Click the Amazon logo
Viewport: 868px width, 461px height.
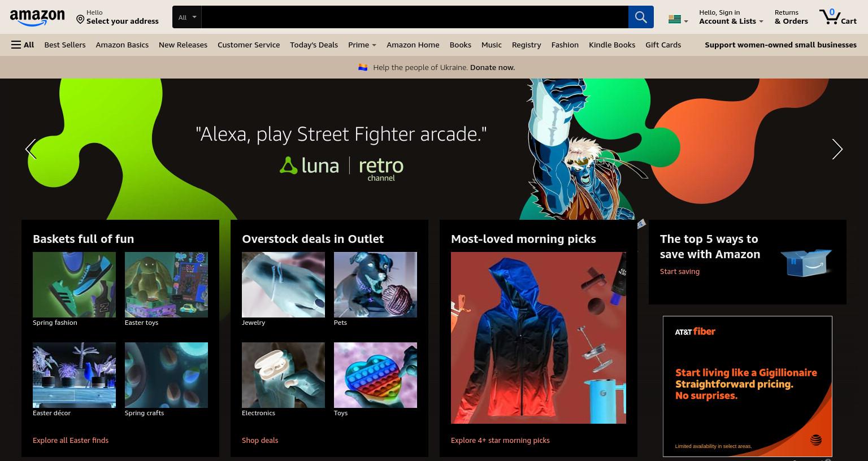[x=37, y=18]
